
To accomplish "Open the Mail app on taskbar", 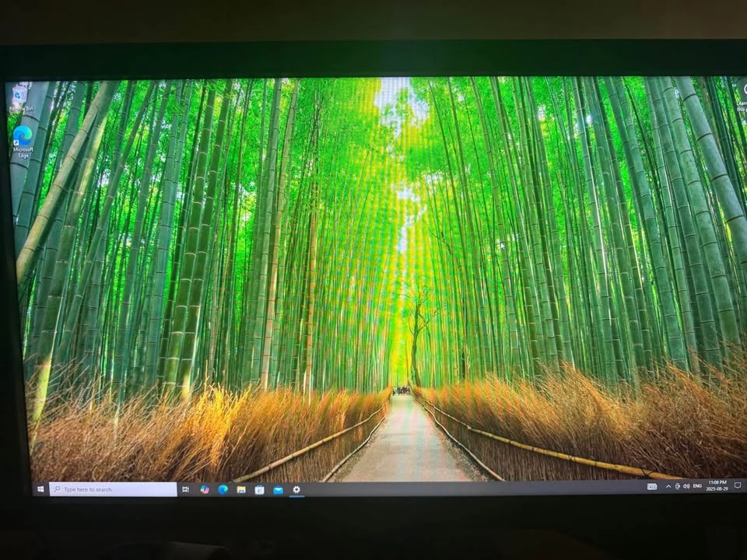I will pyautogui.click(x=278, y=489).
